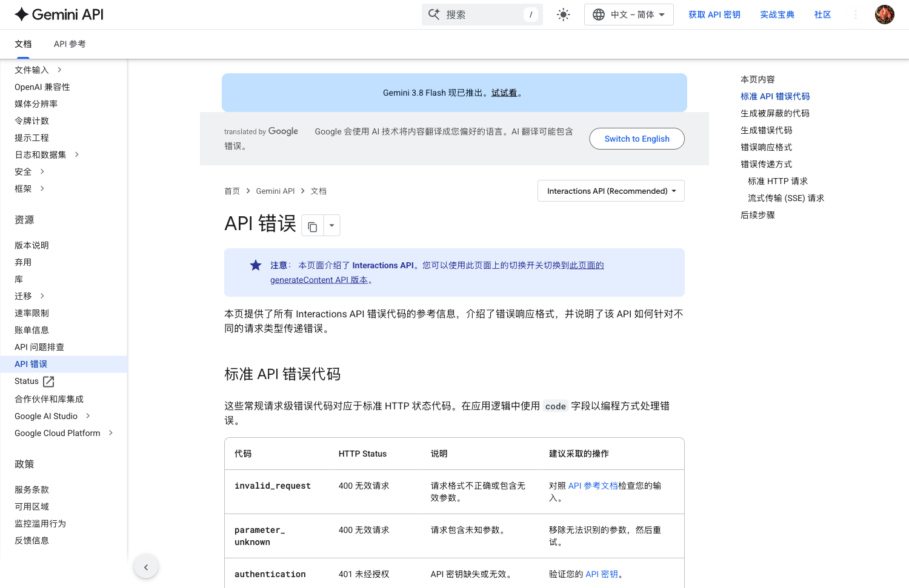Screen dimensions: 909x588
Task: Expand the 文件输入 sidebar section
Action: point(59,70)
